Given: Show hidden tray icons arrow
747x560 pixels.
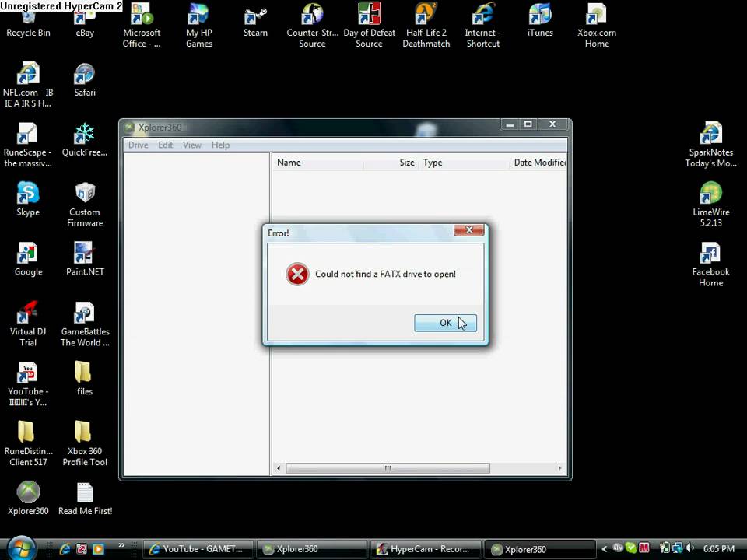Looking at the screenshot, I should pyautogui.click(x=604, y=549).
